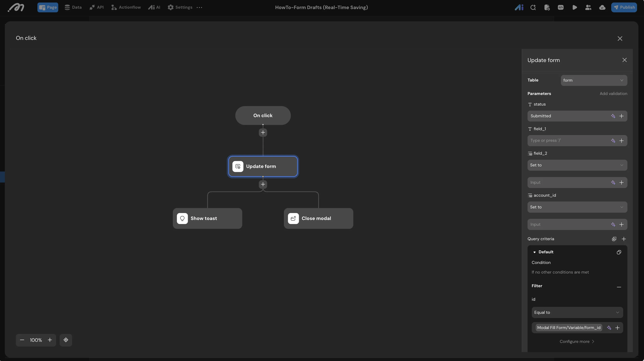Click the Publish button
This screenshot has height=361, width=644.
pyautogui.click(x=624, y=8)
